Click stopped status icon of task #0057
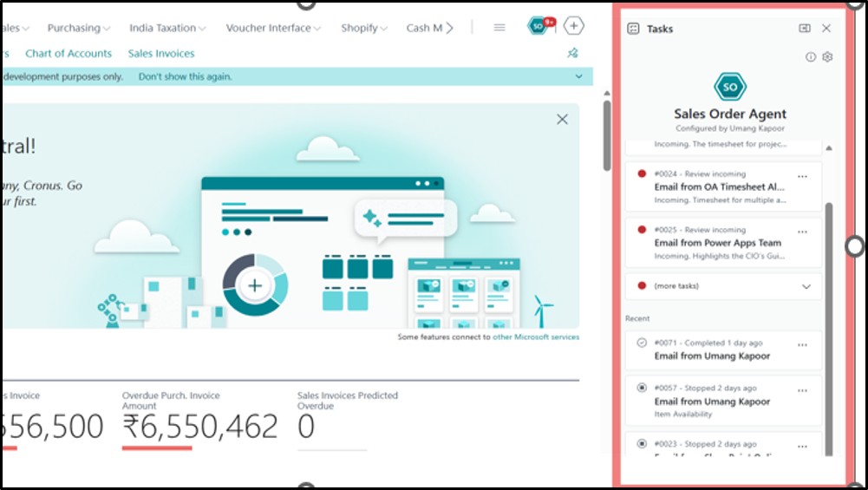Viewport: 868px width, 490px height. point(642,388)
